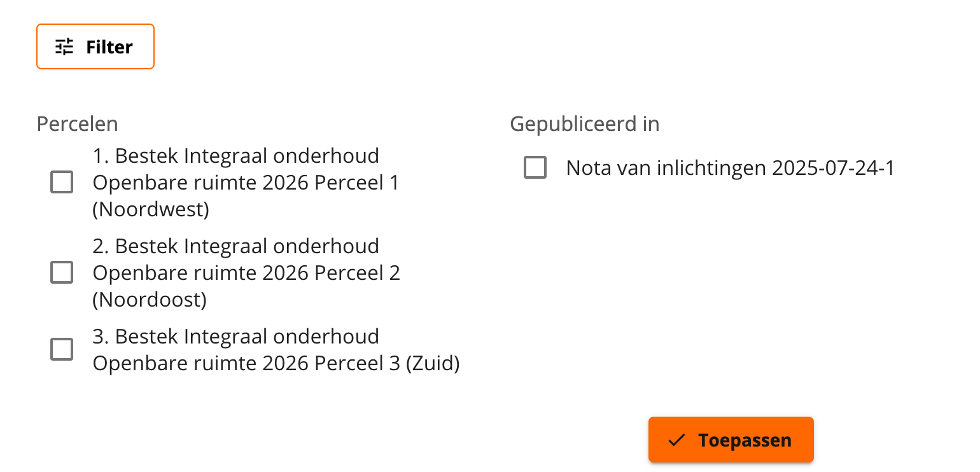The width and height of the screenshot is (980, 472).
Task: Apply the filters with the Toepassen button
Action: coord(731,440)
